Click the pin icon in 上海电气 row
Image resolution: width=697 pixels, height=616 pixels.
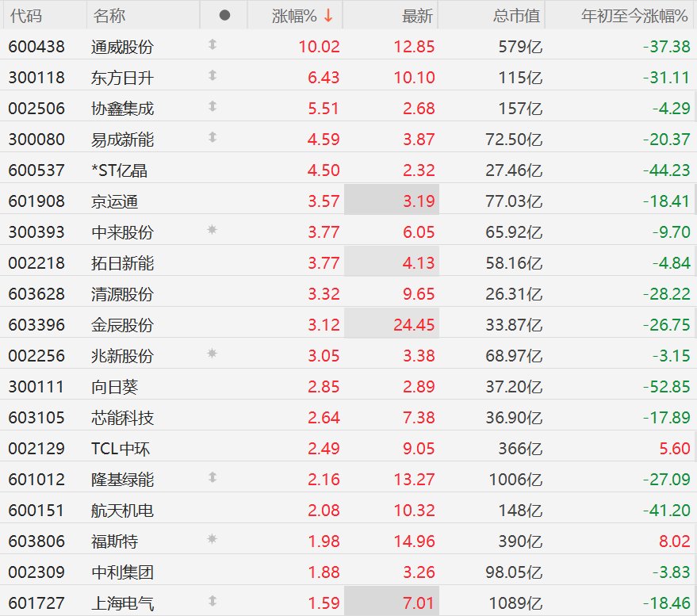pyautogui.click(x=213, y=601)
